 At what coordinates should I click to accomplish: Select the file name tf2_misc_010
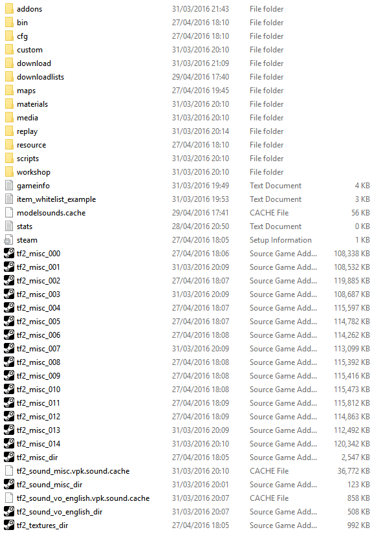point(39,390)
